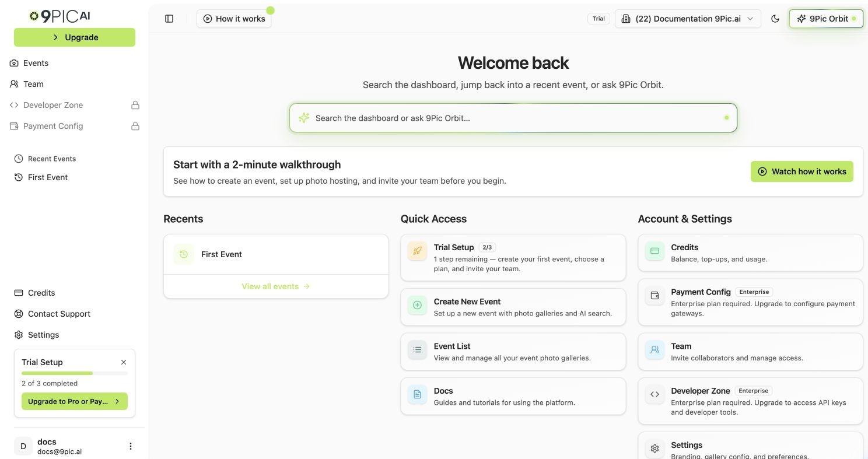This screenshot has height=459, width=868.
Task: Click the docs user avatar
Action: pyautogui.click(x=23, y=446)
